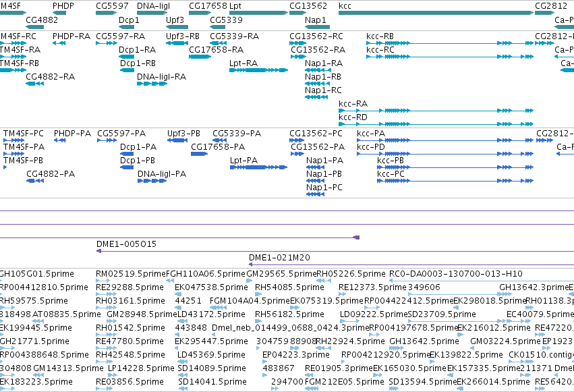Click the CG4882 gene feature

[x=35, y=27]
